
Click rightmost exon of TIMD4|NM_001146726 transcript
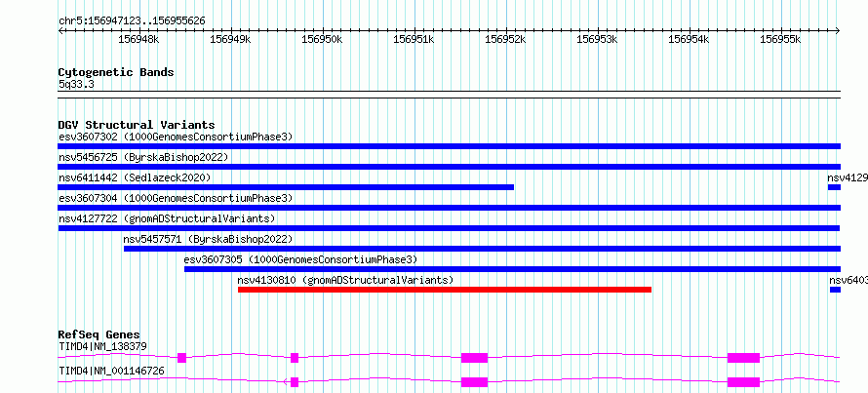(x=743, y=382)
